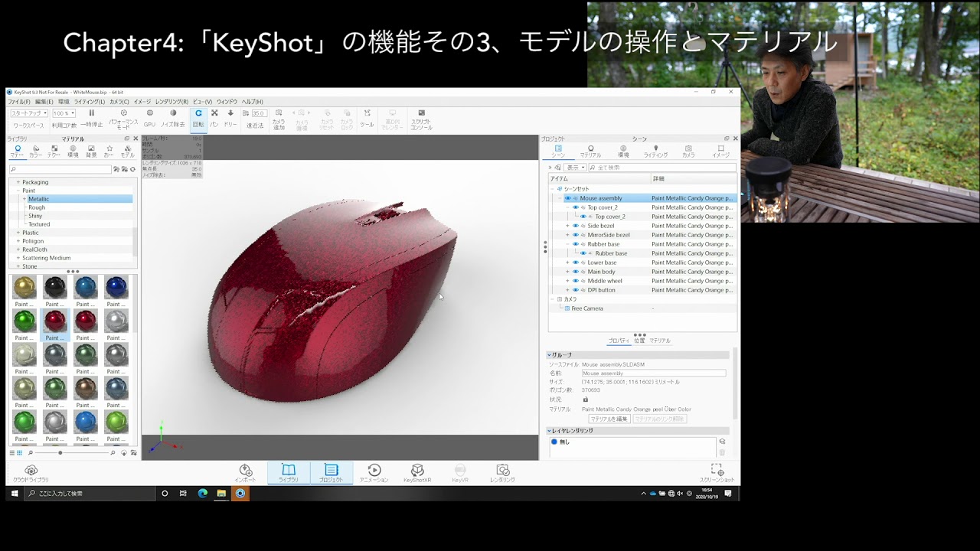Open the Textures library tab icon
The image size is (980, 551).
pos(54,148)
